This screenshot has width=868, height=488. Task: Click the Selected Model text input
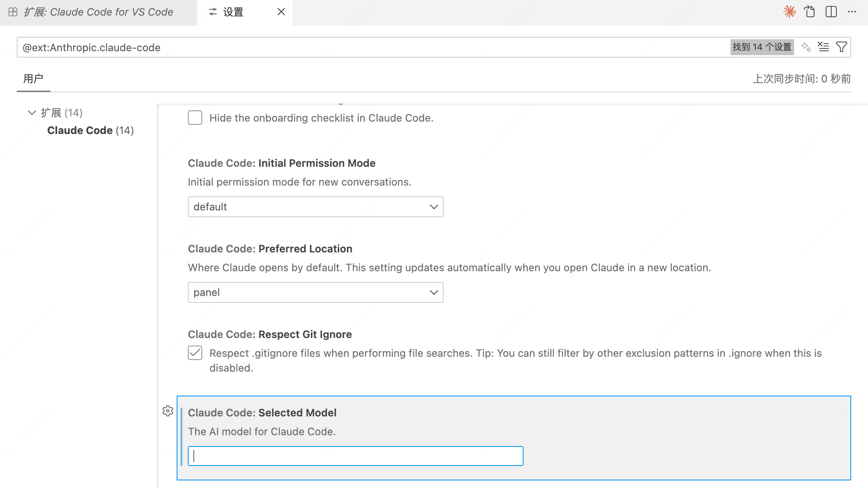point(355,456)
